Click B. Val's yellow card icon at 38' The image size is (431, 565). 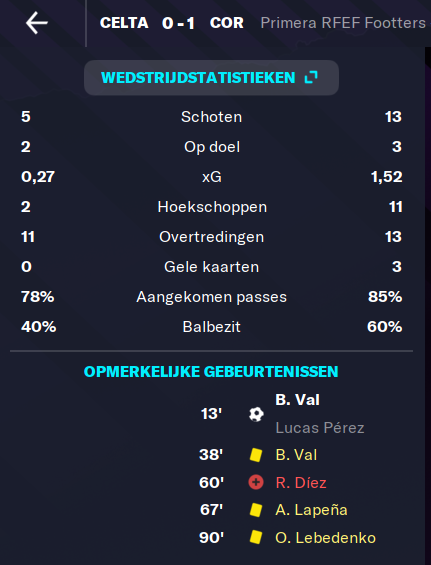coord(256,455)
